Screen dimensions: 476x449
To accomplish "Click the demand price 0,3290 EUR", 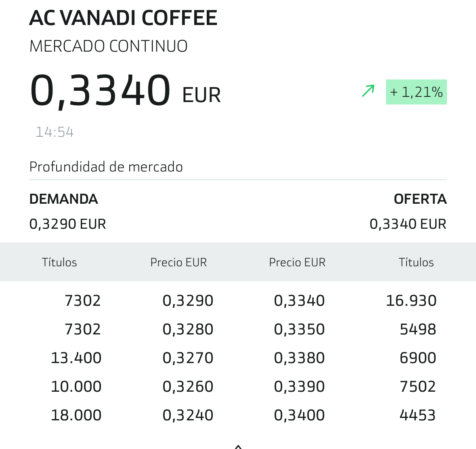I will tap(68, 224).
